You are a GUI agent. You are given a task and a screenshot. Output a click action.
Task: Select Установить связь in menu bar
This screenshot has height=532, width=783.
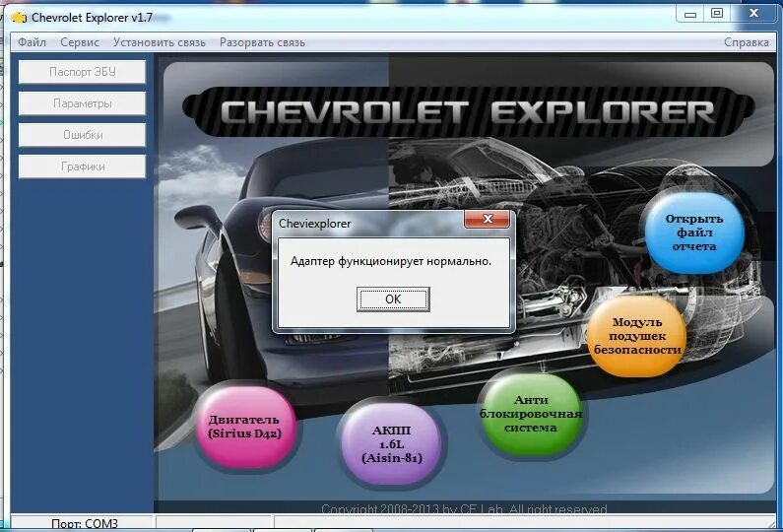[x=160, y=42]
